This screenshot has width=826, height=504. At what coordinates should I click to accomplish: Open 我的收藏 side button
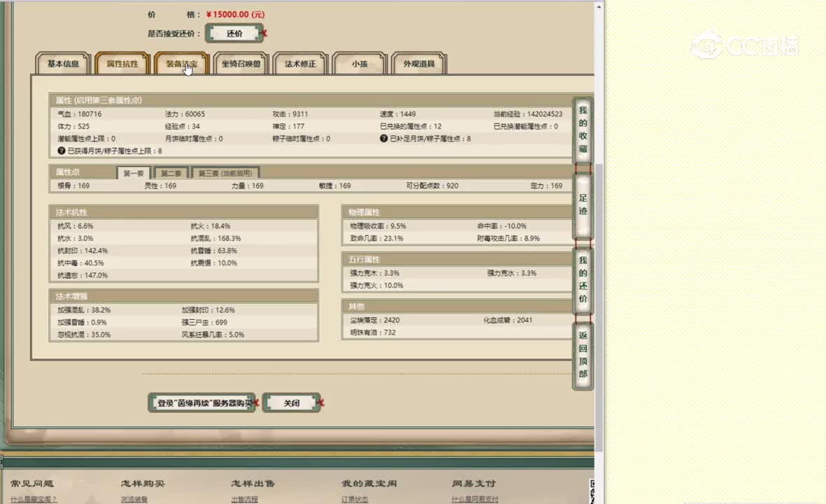[x=582, y=129]
